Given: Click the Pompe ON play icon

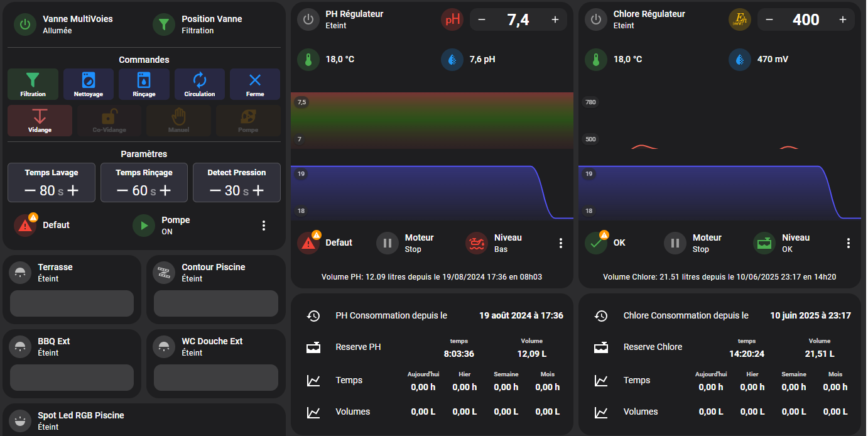Looking at the screenshot, I should [144, 226].
